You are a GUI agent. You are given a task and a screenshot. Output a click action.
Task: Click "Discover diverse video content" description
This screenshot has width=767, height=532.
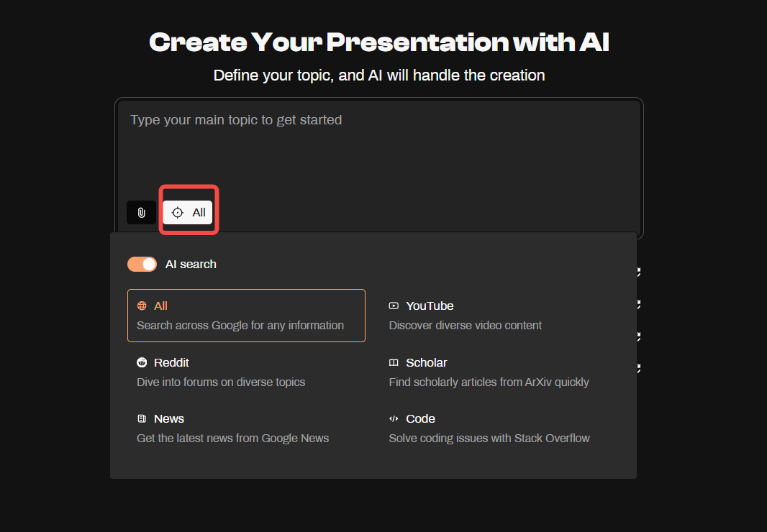coord(466,325)
